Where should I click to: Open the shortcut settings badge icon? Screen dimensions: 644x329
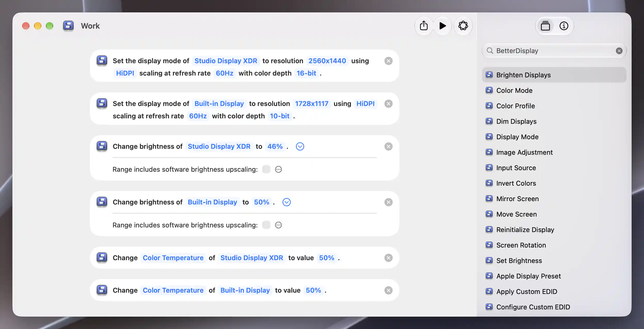point(463,26)
